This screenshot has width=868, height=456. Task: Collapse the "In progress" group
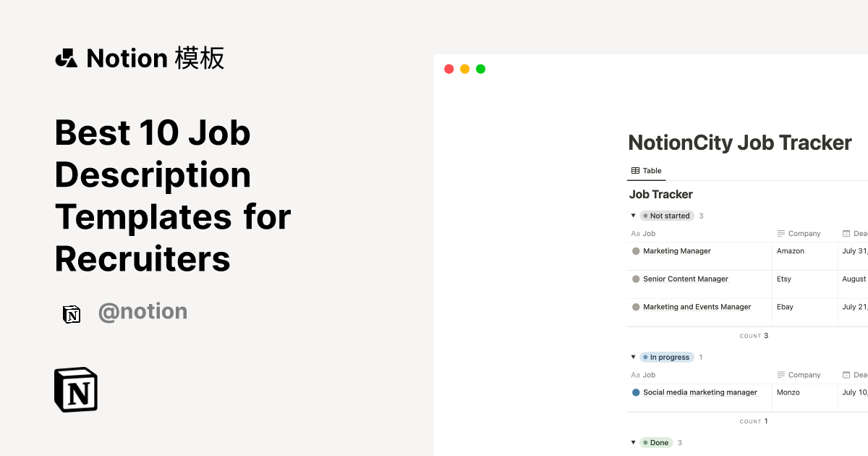(633, 357)
